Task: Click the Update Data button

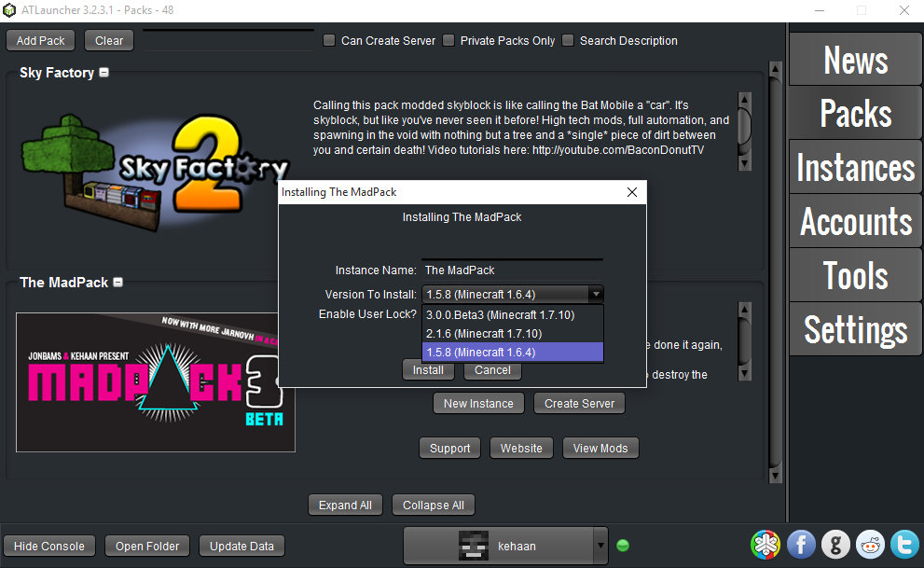Action: pos(241,547)
